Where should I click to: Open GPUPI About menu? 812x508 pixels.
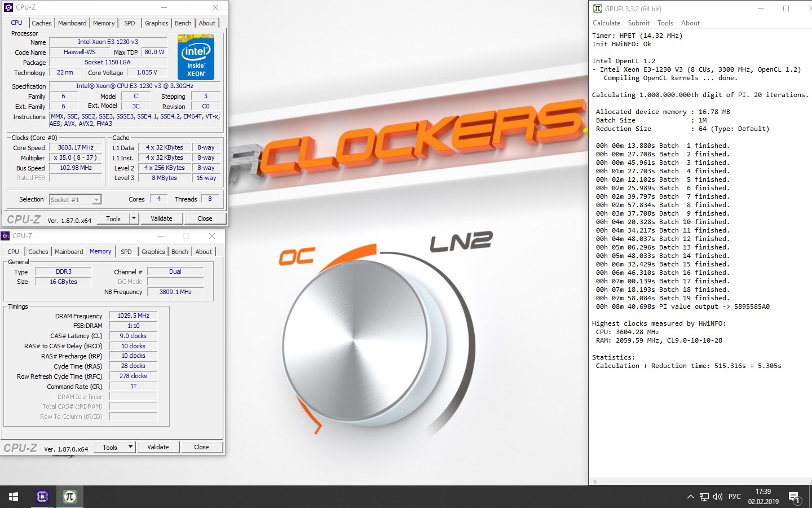tap(690, 23)
